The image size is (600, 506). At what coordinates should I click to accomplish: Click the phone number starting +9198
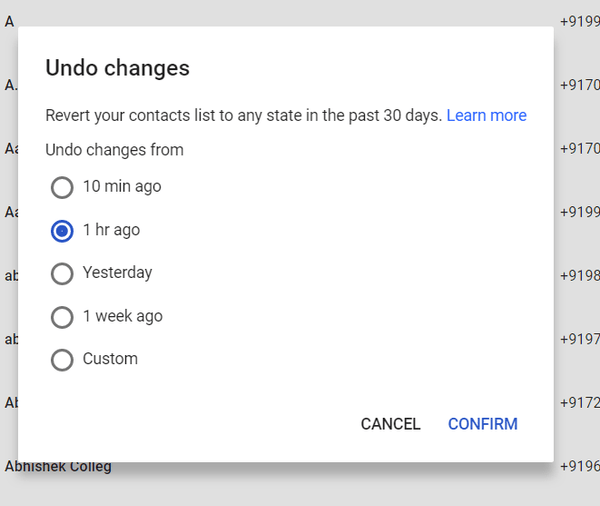[579, 276]
